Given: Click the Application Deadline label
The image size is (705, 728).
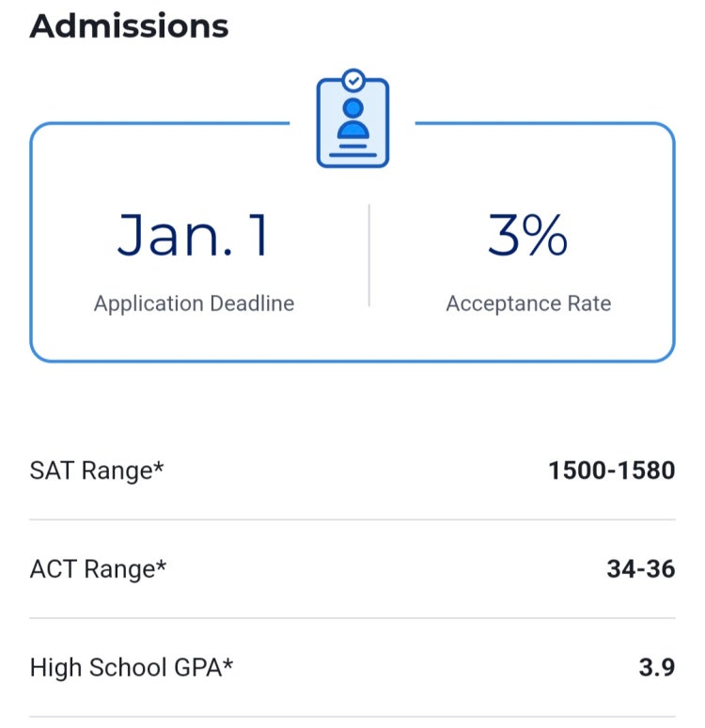Looking at the screenshot, I should tap(195, 303).
